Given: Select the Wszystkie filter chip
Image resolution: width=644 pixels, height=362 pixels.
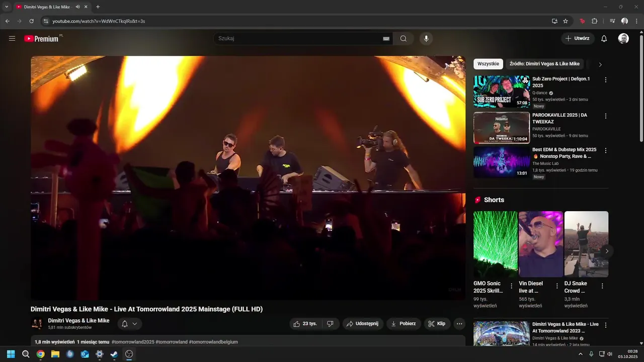Looking at the screenshot, I should (488, 64).
